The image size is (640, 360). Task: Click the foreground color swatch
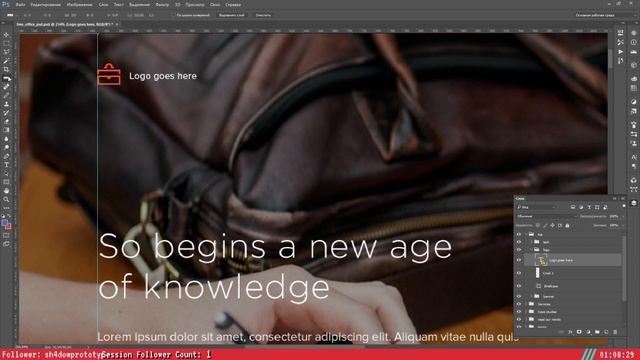click(x=4, y=223)
